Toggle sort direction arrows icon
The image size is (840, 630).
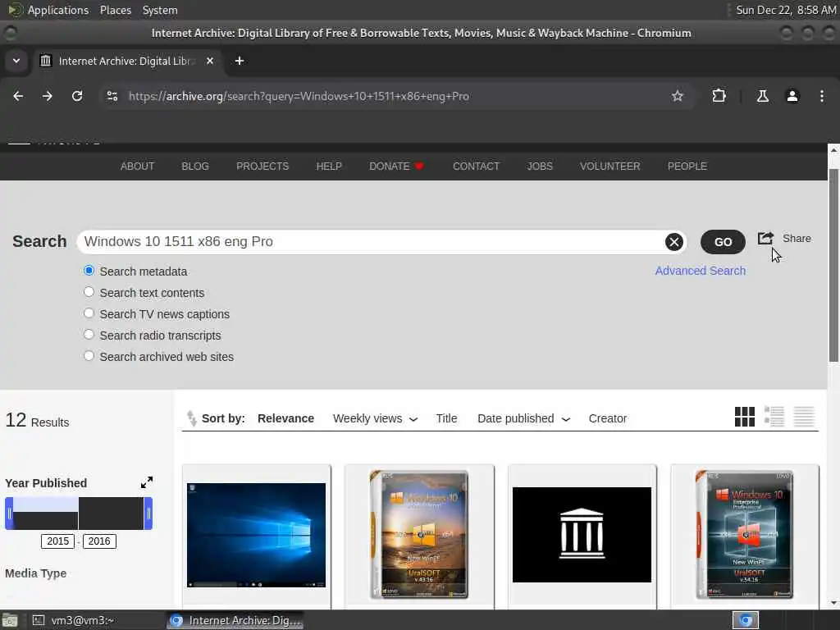[191, 418]
